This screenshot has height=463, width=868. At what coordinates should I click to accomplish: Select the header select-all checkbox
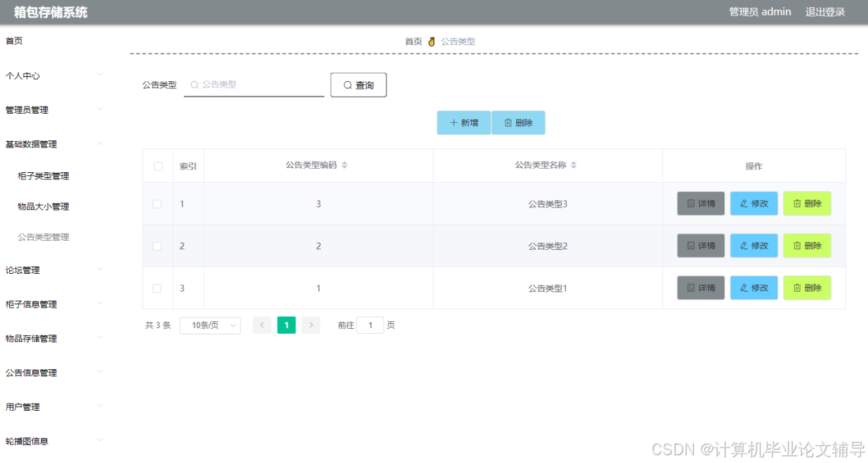coord(158,166)
